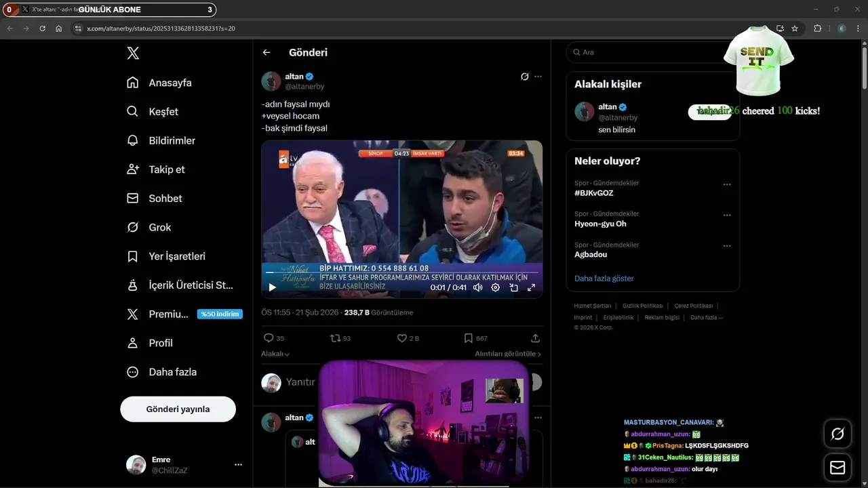Open Anasayfa home page
This screenshot has width=868, height=488.
[x=159, y=83]
